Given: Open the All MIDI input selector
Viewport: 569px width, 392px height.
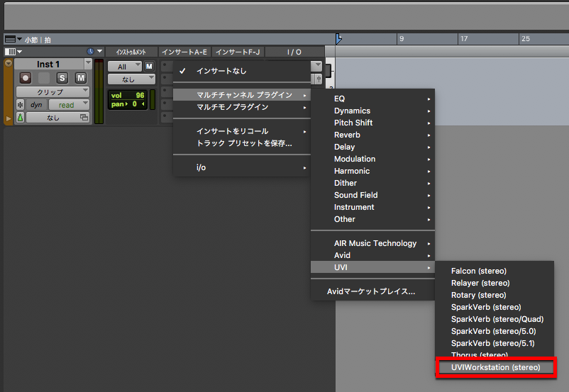Looking at the screenshot, I should pos(124,67).
